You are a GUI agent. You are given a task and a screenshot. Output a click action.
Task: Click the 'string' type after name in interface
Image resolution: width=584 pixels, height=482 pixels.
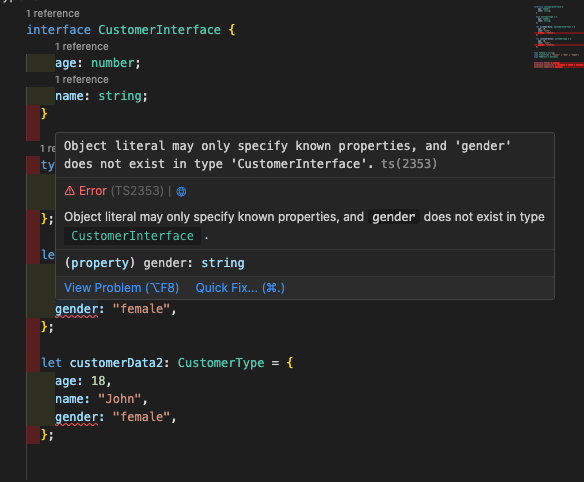[x=120, y=96]
